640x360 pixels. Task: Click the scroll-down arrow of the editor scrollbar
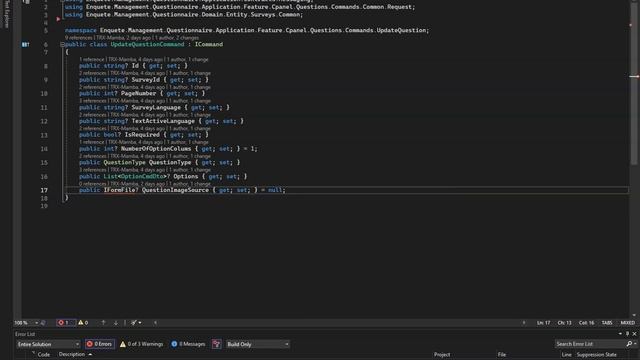pos(634,315)
